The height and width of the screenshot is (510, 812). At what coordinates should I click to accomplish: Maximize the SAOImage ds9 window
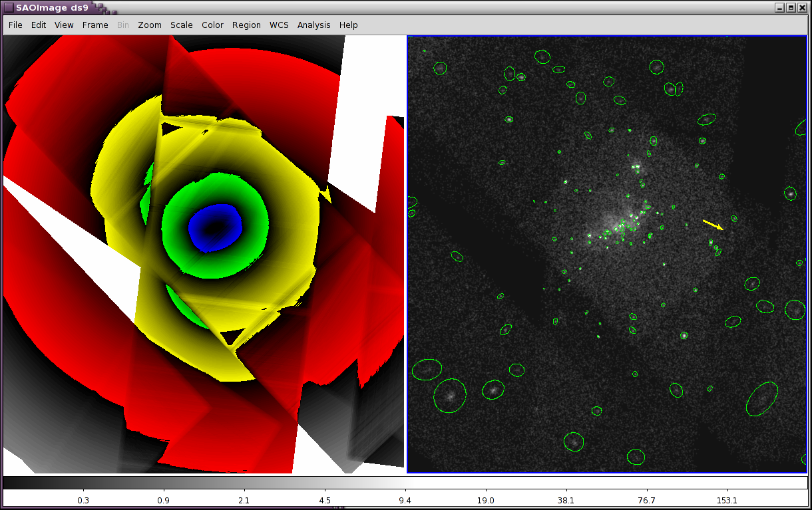(x=791, y=7)
